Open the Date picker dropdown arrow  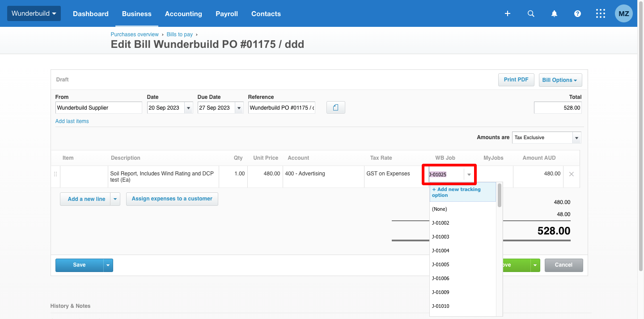tap(189, 108)
